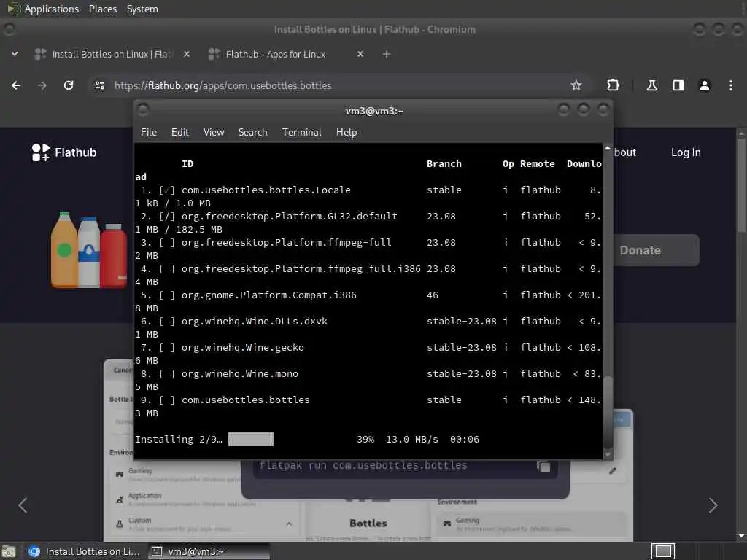747x560 pixels.
Task: Click the Log In link on Flathub
Action: (686, 152)
